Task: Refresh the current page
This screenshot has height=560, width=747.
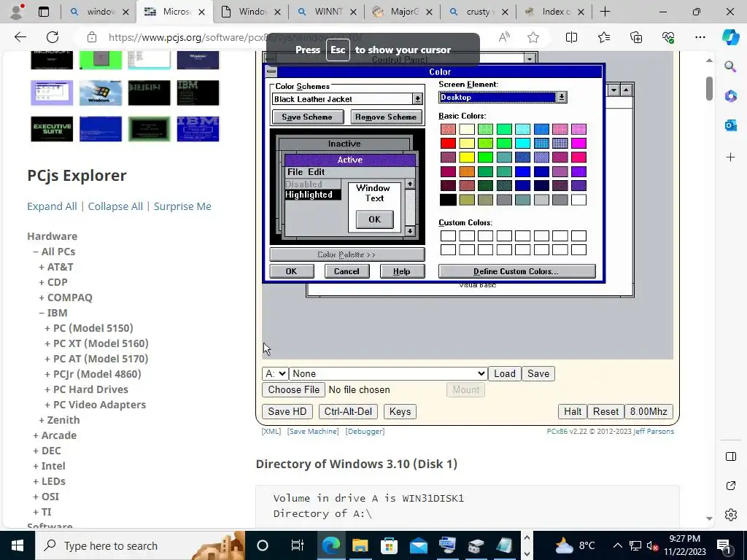Action: tap(53, 37)
